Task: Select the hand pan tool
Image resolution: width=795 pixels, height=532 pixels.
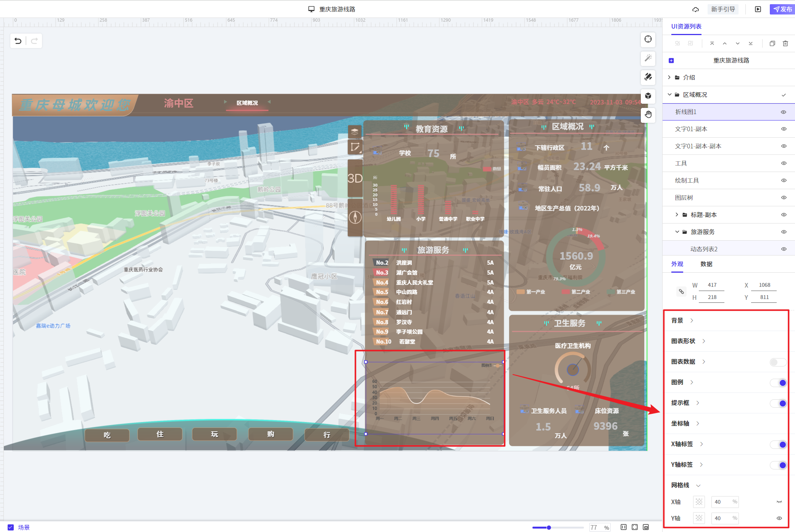Action: [648, 114]
